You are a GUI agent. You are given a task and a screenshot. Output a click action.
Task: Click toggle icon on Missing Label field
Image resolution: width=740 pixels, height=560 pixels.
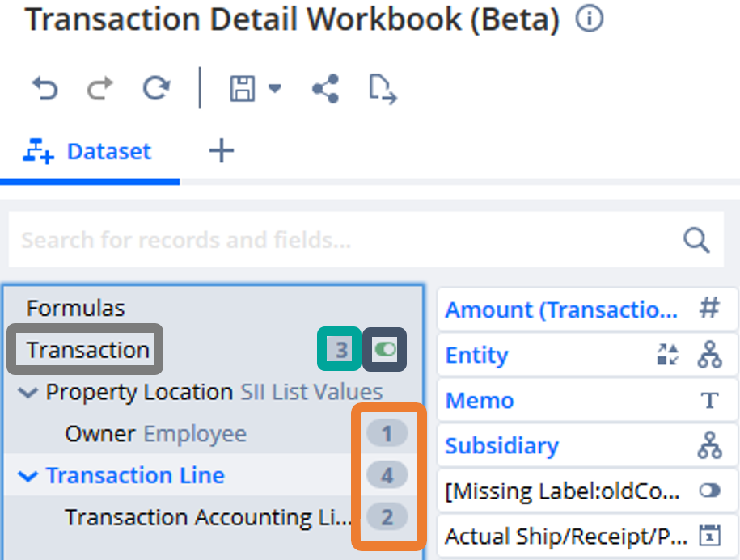click(x=709, y=491)
